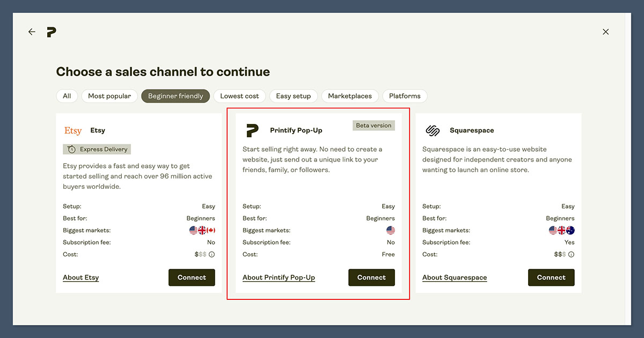Click the Etsy card title
Viewport: 644px width, 338px height.
(x=98, y=130)
